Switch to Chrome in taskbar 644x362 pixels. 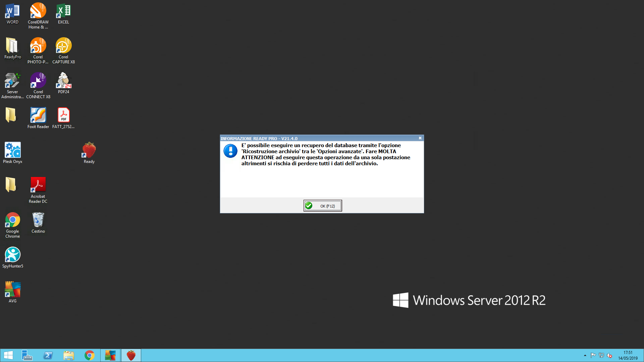point(90,355)
